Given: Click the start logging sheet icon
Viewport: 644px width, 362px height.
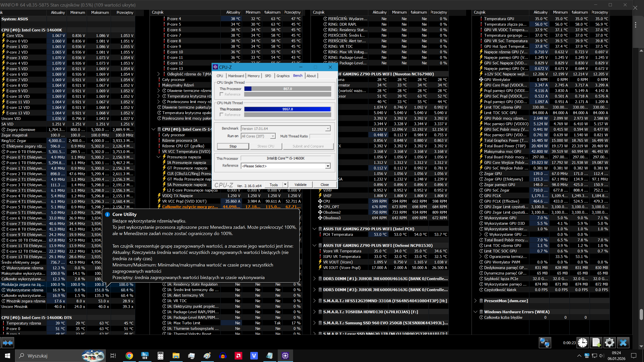Looking at the screenshot, I should (x=596, y=343).
